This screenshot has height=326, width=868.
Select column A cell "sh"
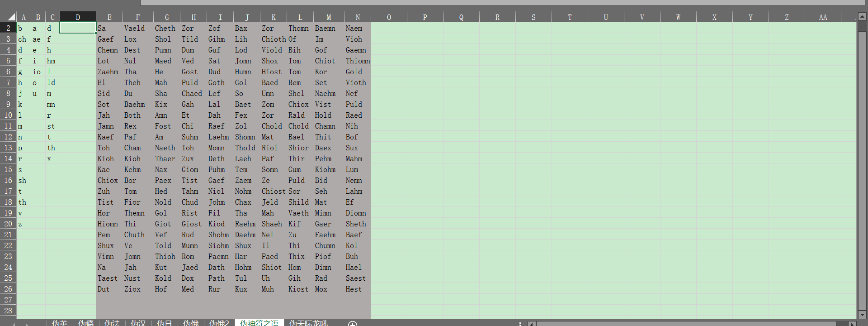tap(24, 180)
